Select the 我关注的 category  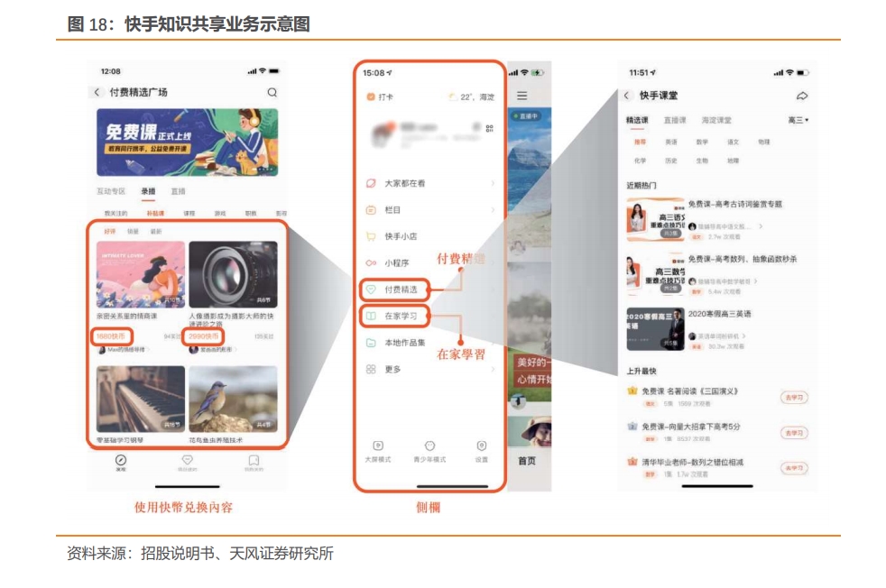pos(115,214)
